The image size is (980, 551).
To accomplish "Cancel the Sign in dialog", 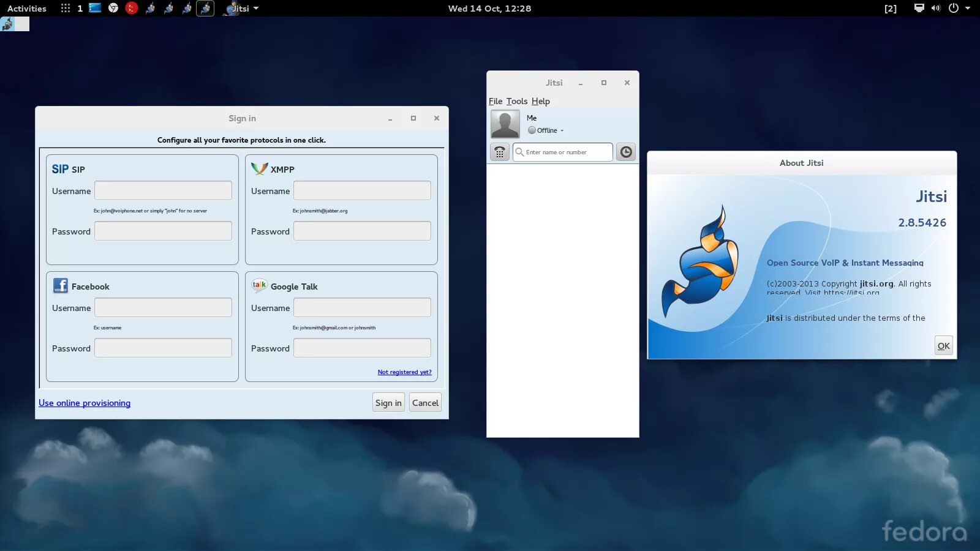I will pyautogui.click(x=425, y=403).
